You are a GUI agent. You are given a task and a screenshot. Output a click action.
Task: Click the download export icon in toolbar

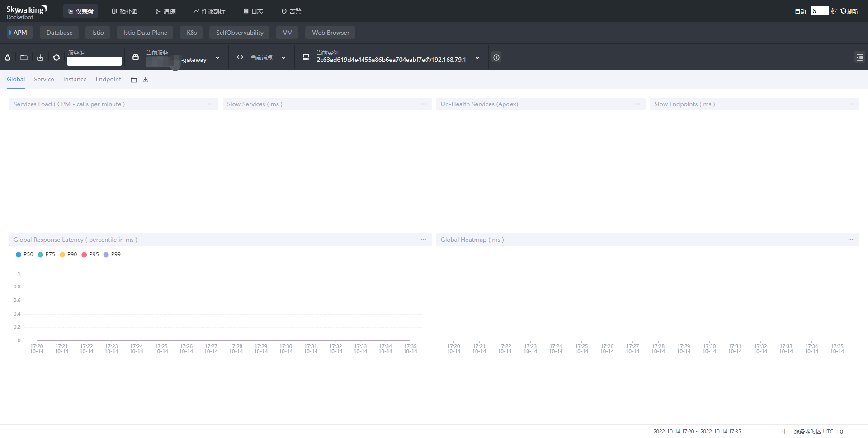(x=40, y=57)
